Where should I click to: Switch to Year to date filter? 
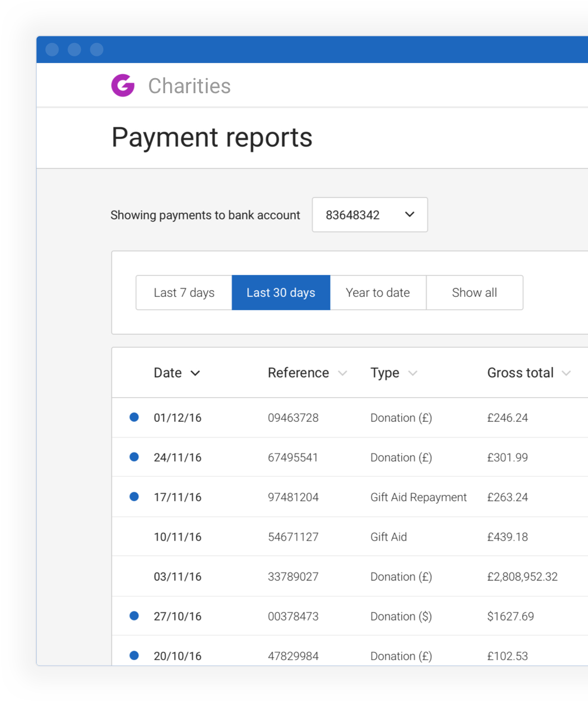pos(378,292)
